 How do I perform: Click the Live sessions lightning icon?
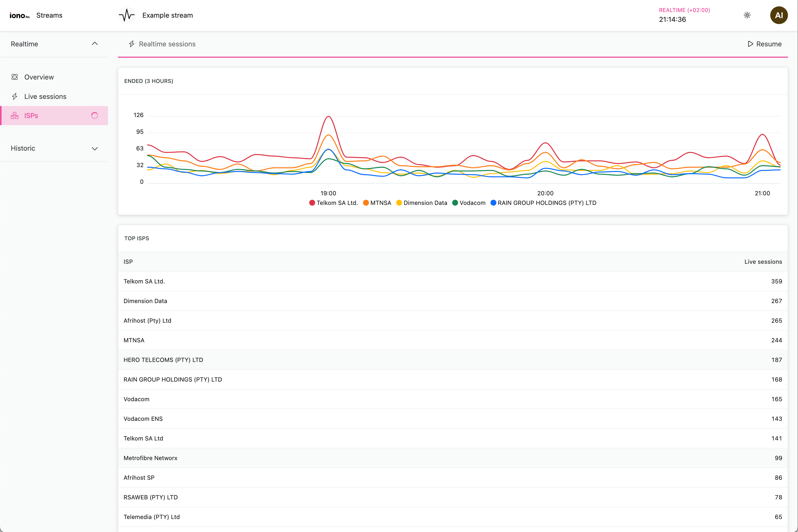pos(14,96)
